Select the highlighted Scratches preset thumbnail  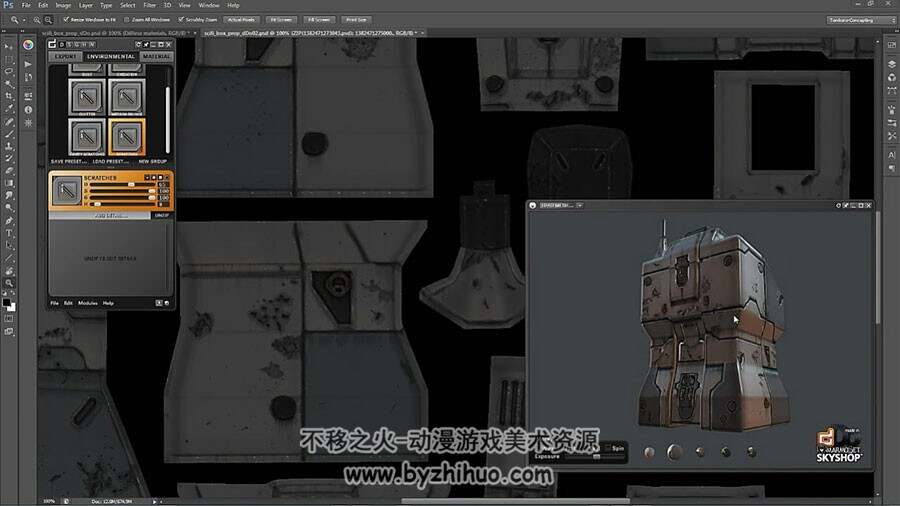127,136
